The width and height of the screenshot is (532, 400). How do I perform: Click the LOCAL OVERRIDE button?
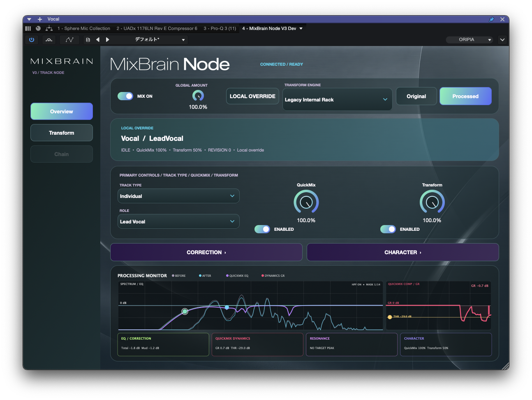(252, 96)
